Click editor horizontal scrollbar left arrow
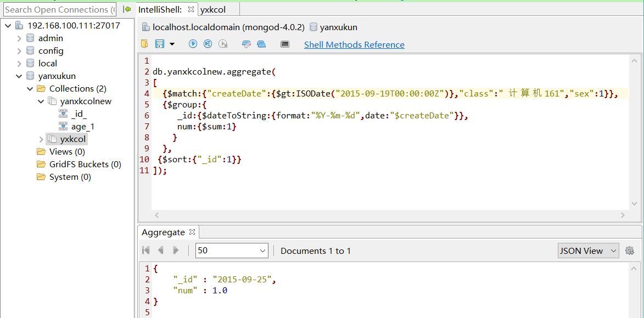 156,215
